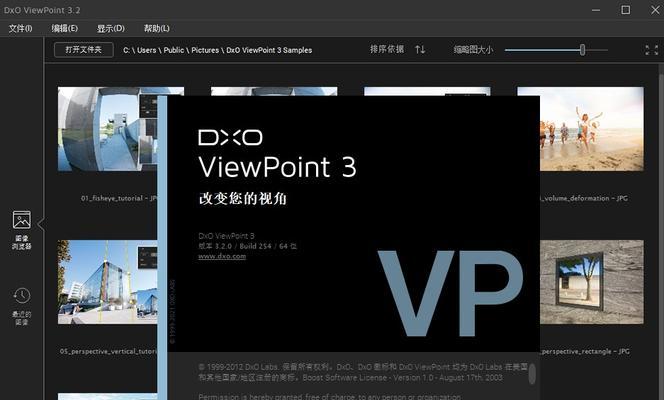Click the 打开文件夹 button

click(84, 50)
